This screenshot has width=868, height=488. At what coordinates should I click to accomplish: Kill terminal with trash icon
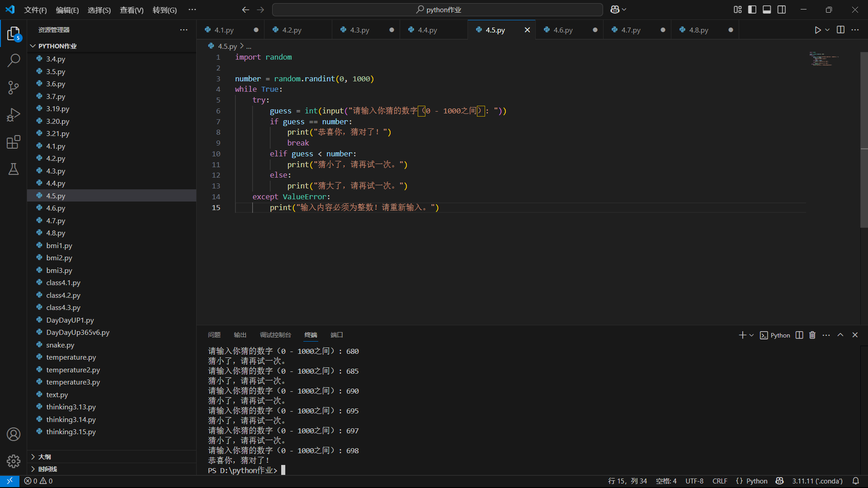pos(812,335)
